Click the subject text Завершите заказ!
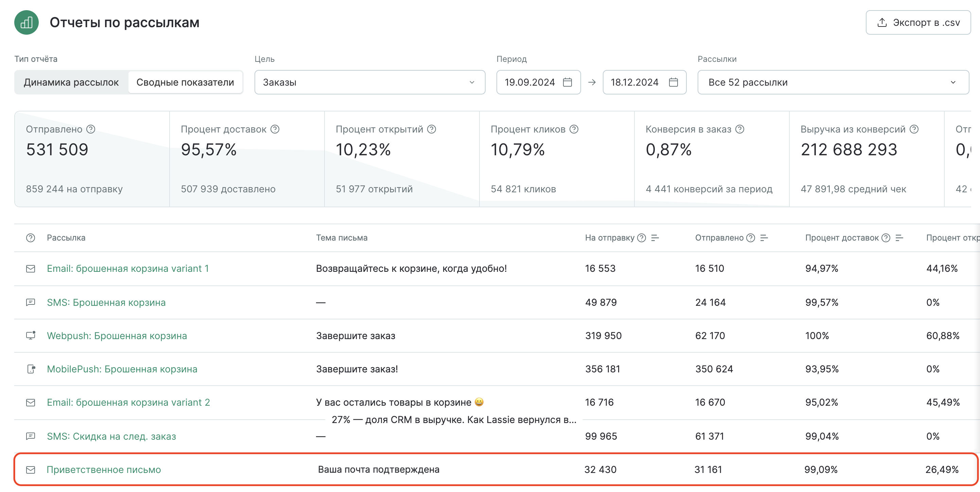This screenshot has width=980, height=492. tap(357, 369)
